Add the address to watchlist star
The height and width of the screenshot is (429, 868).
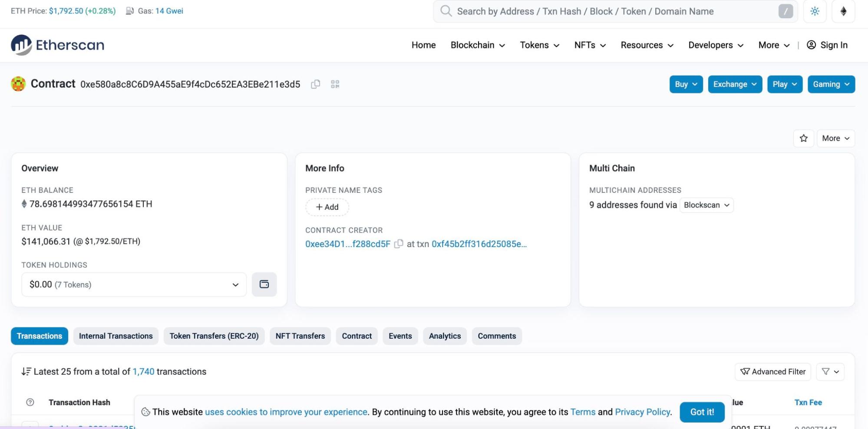(x=804, y=138)
